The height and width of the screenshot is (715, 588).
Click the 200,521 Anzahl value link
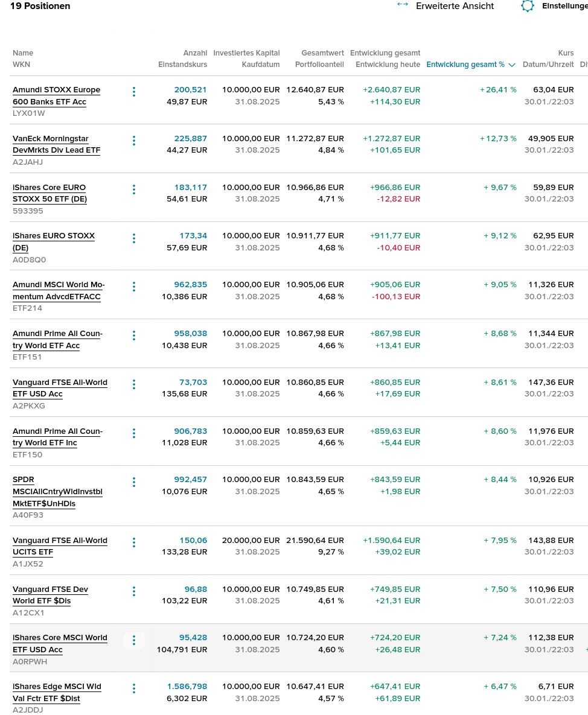190,90
